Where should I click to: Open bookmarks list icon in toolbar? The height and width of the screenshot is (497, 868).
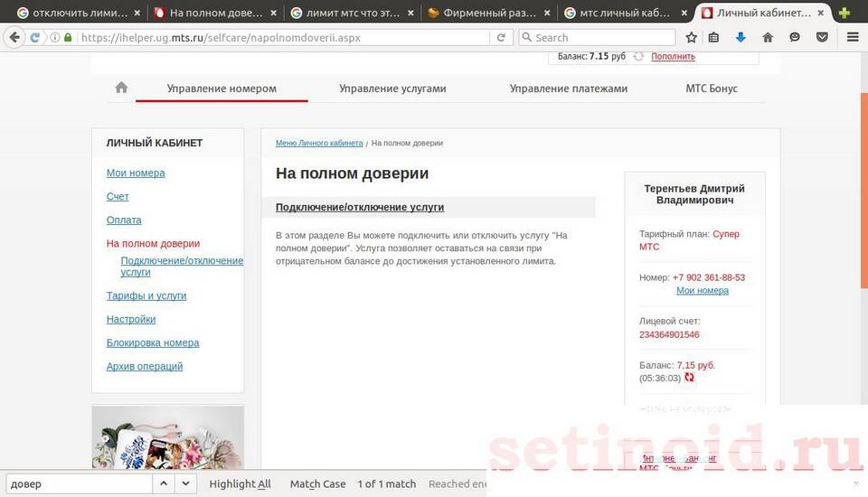[713, 37]
